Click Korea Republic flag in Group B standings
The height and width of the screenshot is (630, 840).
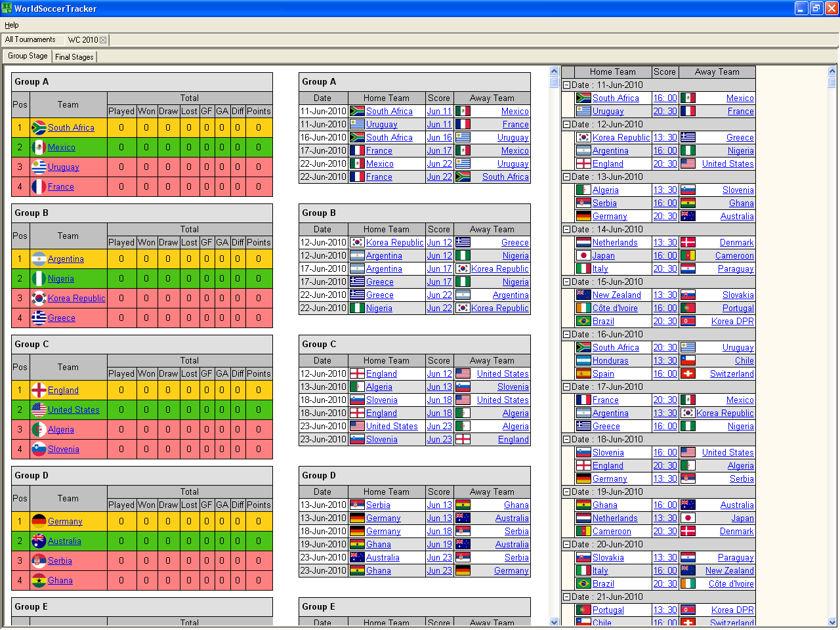pos(39,298)
